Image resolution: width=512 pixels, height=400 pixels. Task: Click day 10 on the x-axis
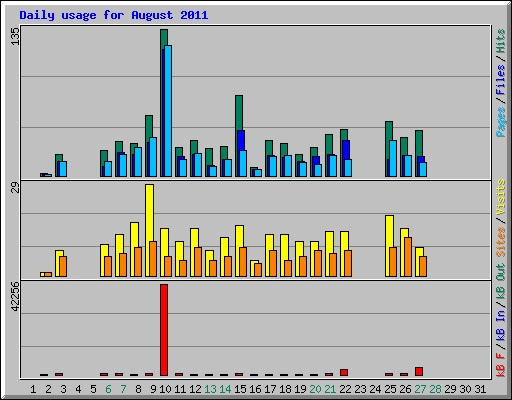tap(165, 389)
